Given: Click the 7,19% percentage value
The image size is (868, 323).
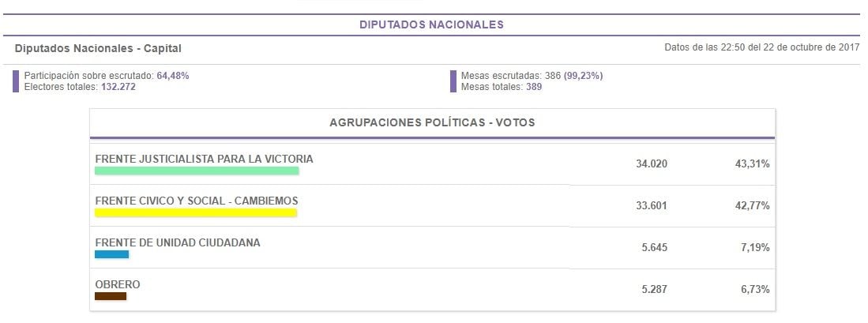Looking at the screenshot, I should pyautogui.click(x=754, y=248).
